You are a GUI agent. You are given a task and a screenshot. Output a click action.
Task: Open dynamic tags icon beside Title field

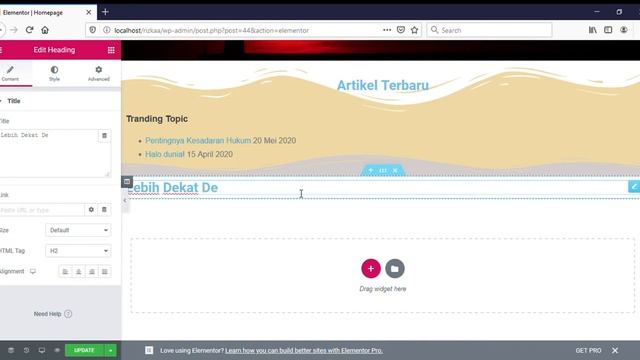pos(104,136)
